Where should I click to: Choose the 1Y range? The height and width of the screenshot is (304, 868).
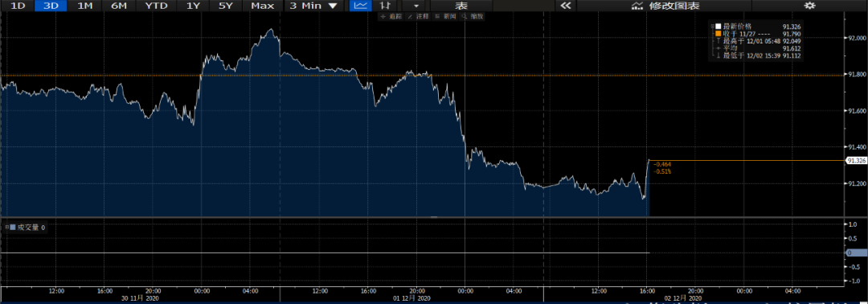click(x=194, y=6)
